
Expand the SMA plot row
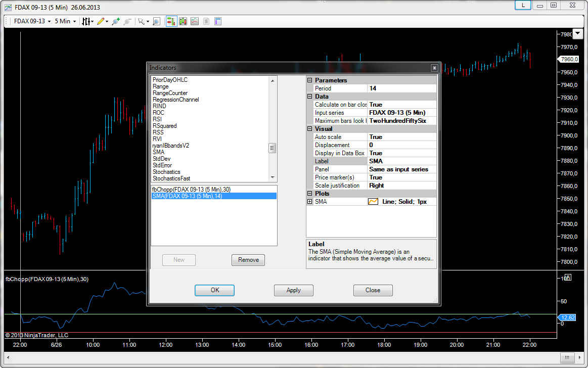tap(310, 202)
